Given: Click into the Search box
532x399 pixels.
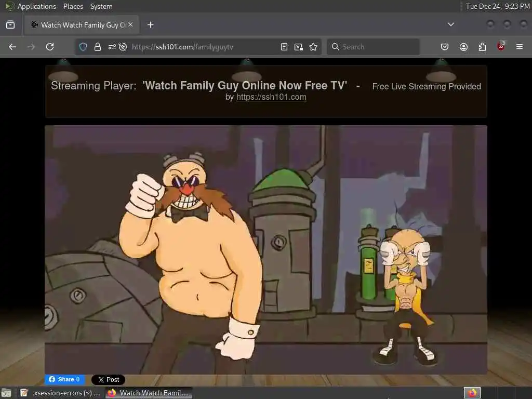Looking at the screenshot, I should click(x=373, y=47).
